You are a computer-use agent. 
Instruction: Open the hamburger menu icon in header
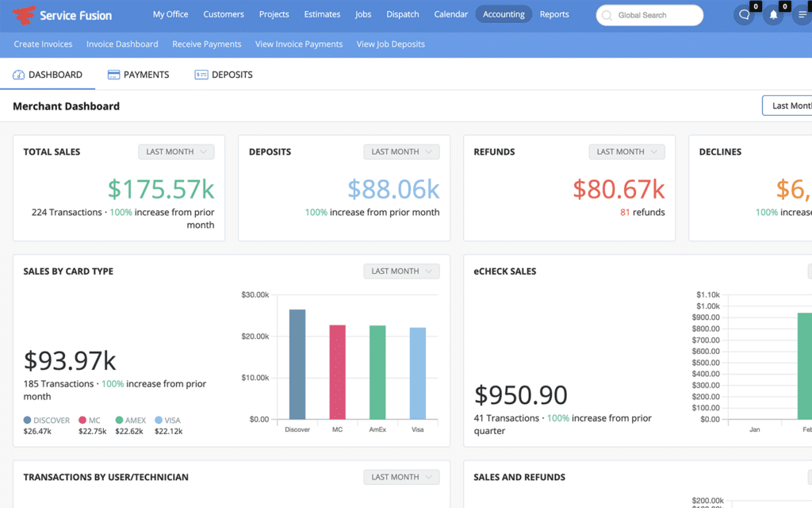[x=802, y=15]
